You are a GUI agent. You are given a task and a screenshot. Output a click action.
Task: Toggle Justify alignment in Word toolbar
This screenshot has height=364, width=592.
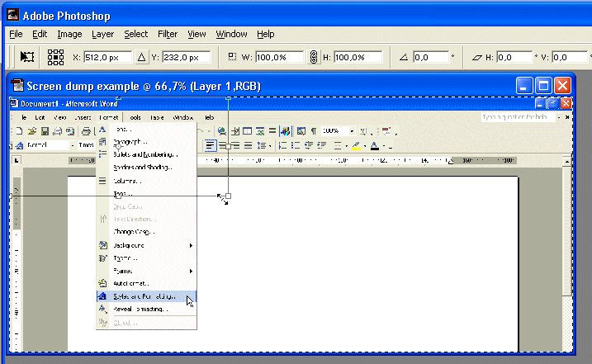(x=248, y=145)
